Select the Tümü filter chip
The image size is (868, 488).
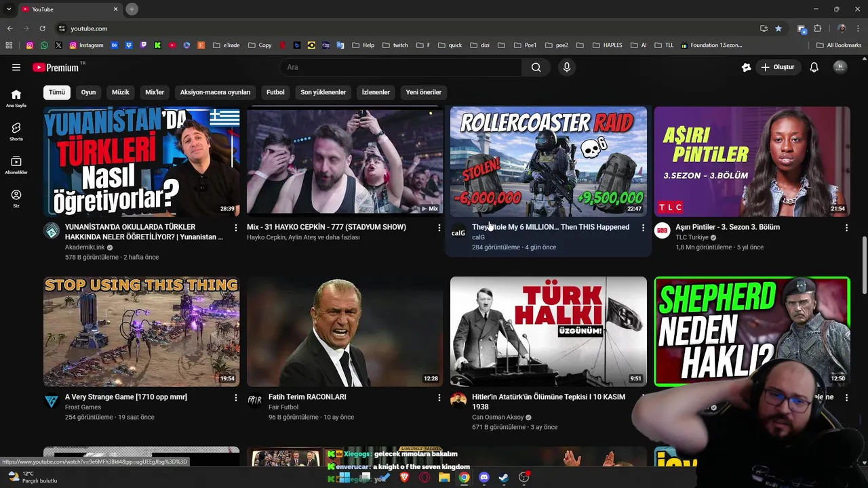pos(57,92)
